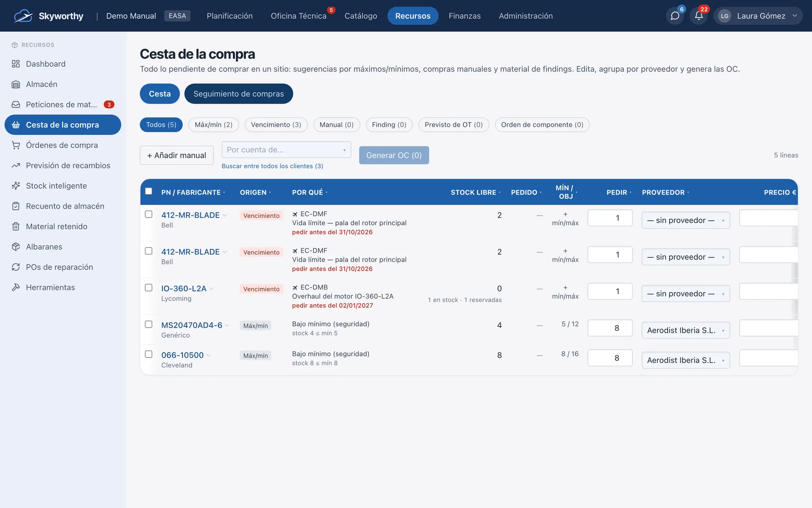Check the first 412-MR-BLADE row checkbox
Viewport: 812px width, 508px height.
pyautogui.click(x=149, y=214)
